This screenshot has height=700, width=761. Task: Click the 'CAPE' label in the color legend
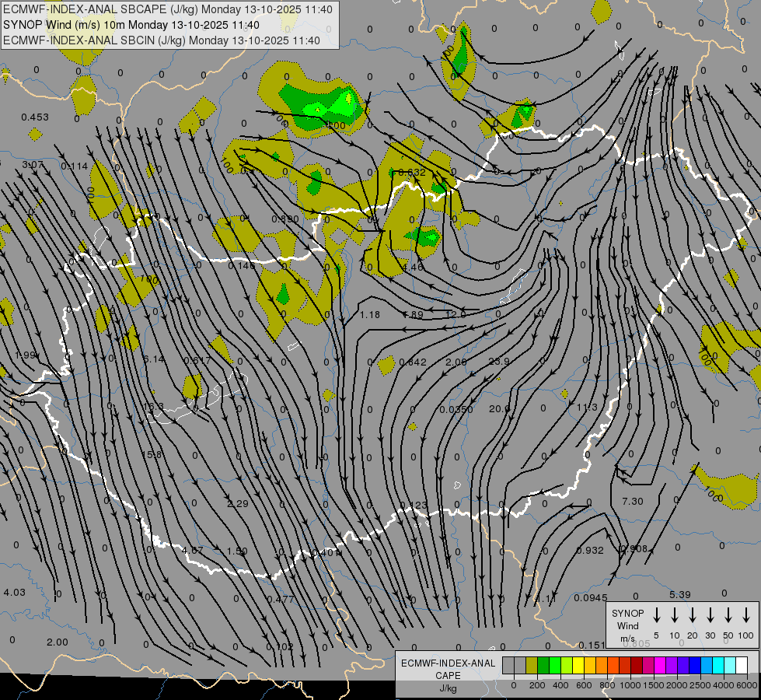[448, 676]
